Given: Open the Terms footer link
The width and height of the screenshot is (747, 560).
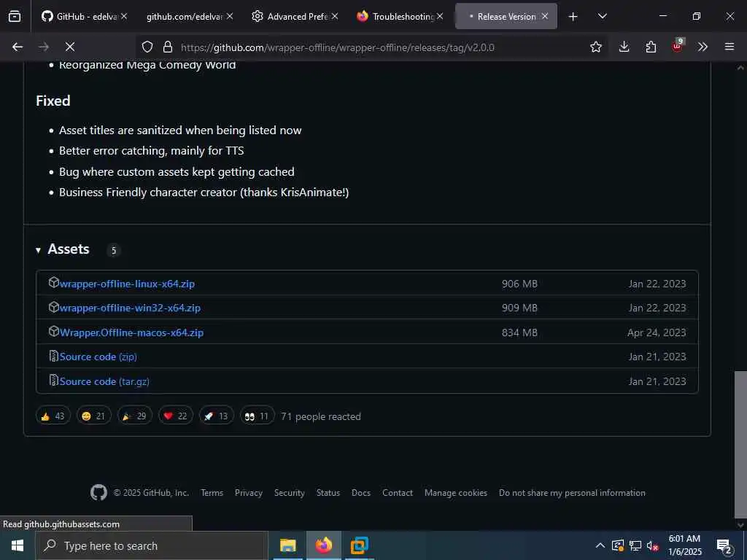Looking at the screenshot, I should (x=212, y=493).
